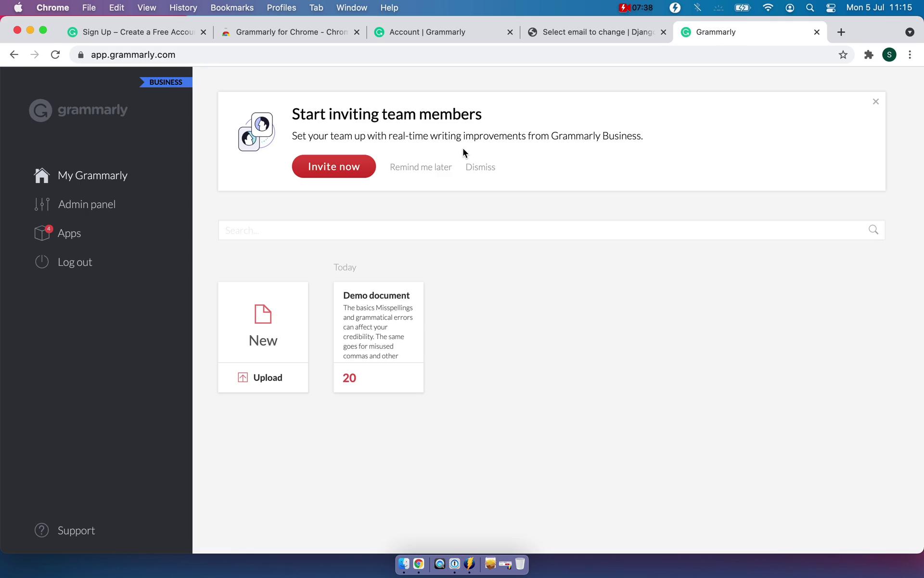Image resolution: width=924 pixels, height=578 pixels.
Task: Open the Search input field
Action: point(551,229)
